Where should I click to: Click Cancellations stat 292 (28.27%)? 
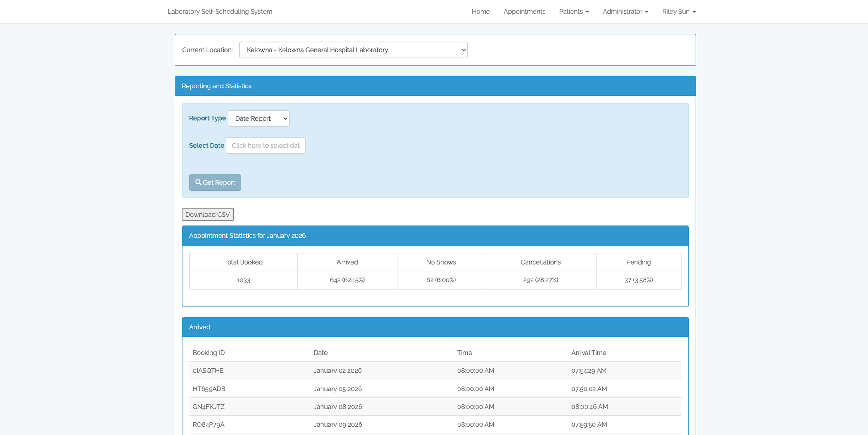point(540,280)
